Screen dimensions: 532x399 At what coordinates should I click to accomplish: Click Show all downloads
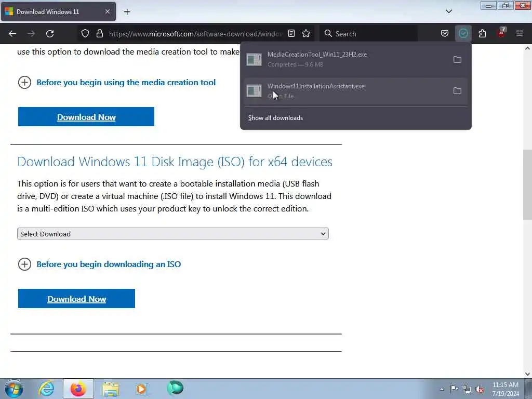point(275,118)
